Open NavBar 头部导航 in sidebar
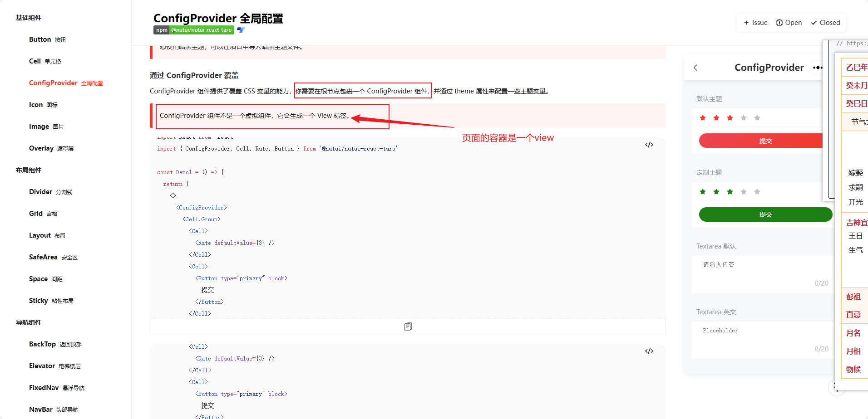The height and width of the screenshot is (419, 868). [x=54, y=409]
